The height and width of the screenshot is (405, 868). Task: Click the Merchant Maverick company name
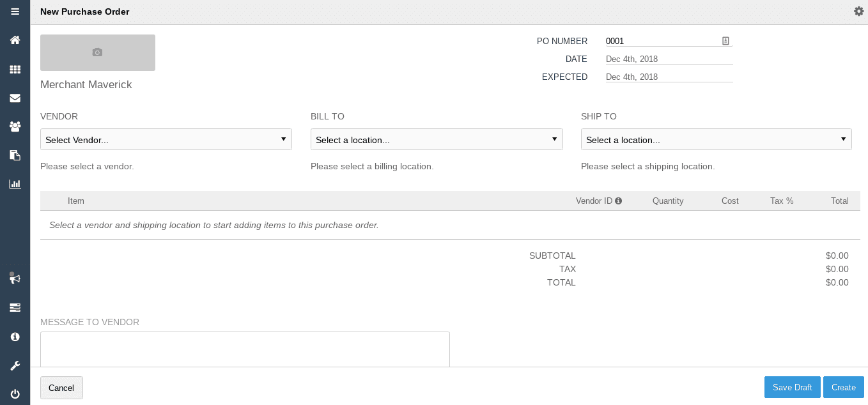[86, 84]
